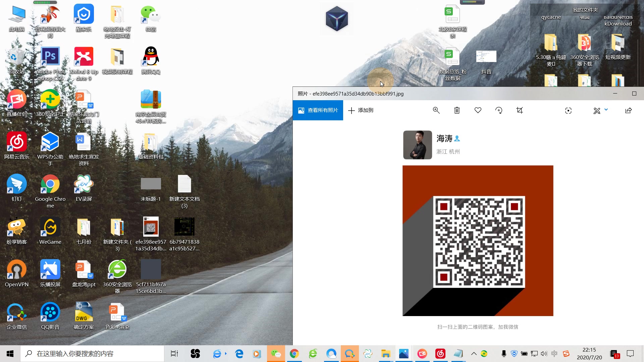The width and height of the screenshot is (644, 362).
Task: Select the 6b79471838 image file thumbnail
Action: pyautogui.click(x=184, y=234)
